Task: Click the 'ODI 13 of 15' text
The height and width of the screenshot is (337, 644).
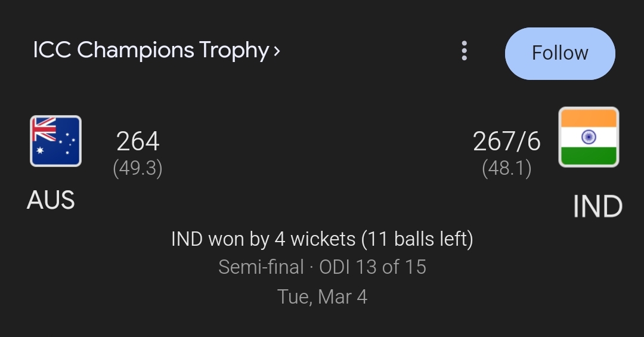Action: click(x=373, y=267)
